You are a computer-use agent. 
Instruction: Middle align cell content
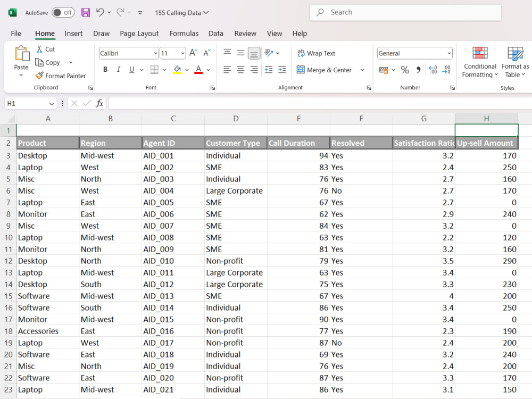[x=240, y=53]
